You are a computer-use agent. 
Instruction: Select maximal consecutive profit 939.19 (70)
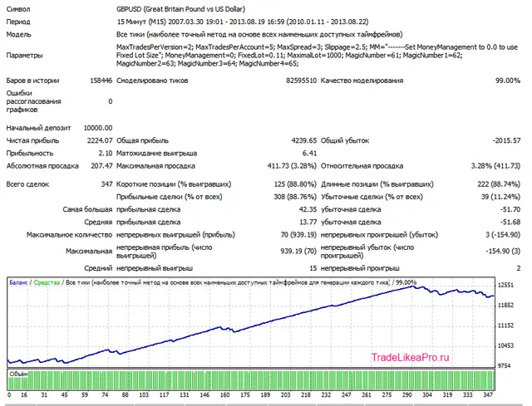pos(298,252)
